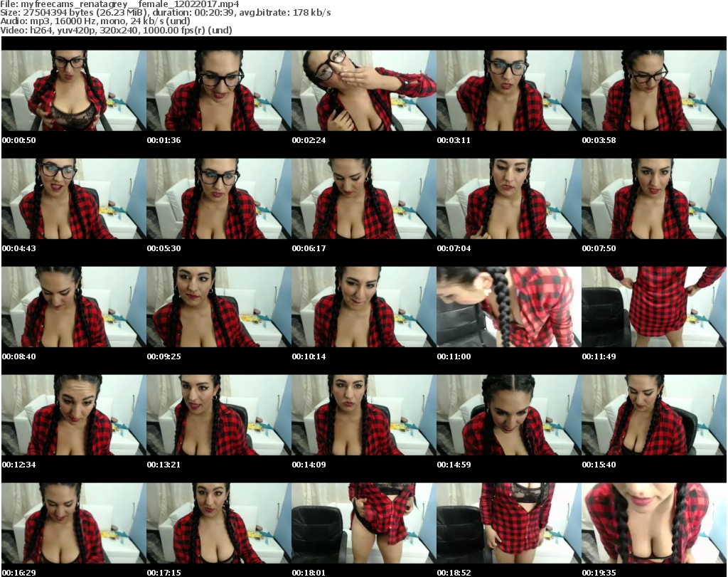
Task: Select the thumbnail above timestamp 00:00:50
Action: (x=74, y=90)
